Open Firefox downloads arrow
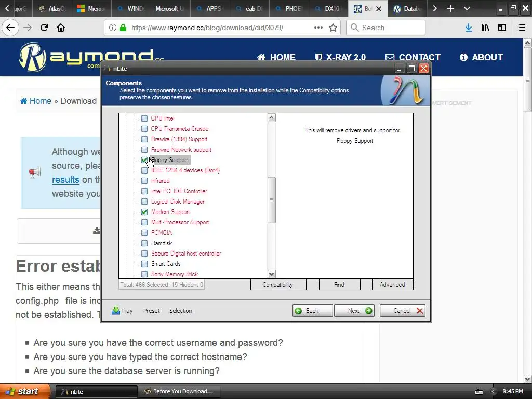 [468, 28]
